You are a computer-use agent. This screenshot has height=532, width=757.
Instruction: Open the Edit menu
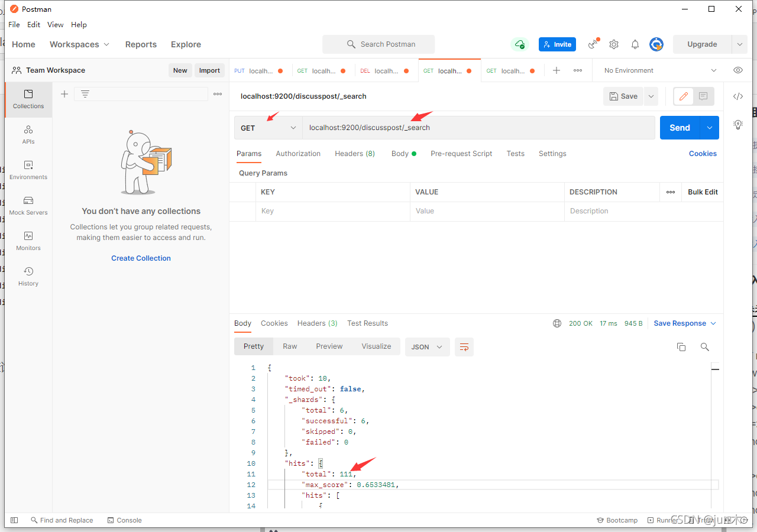[34, 25]
